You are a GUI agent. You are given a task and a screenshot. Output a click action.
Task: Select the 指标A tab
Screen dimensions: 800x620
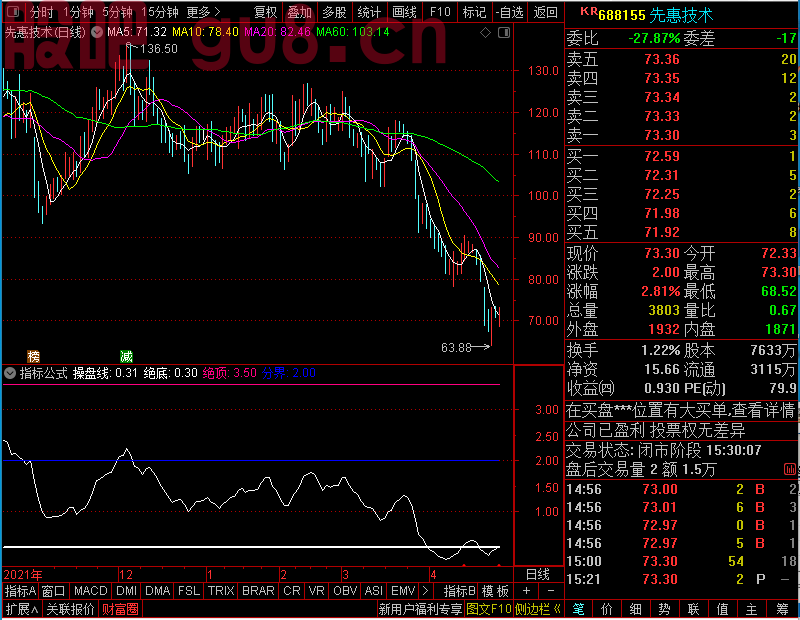20,591
